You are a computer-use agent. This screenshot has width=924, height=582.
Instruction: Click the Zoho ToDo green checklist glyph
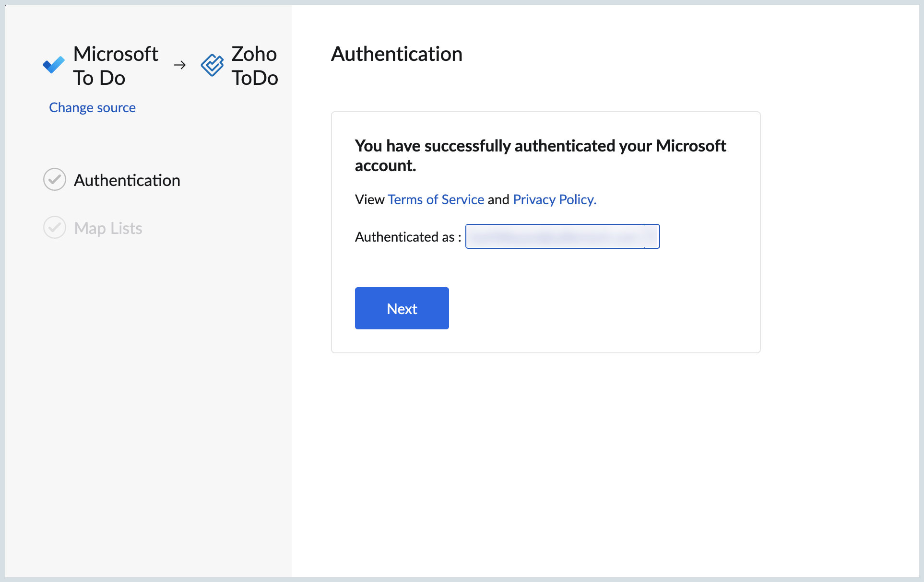click(x=213, y=66)
